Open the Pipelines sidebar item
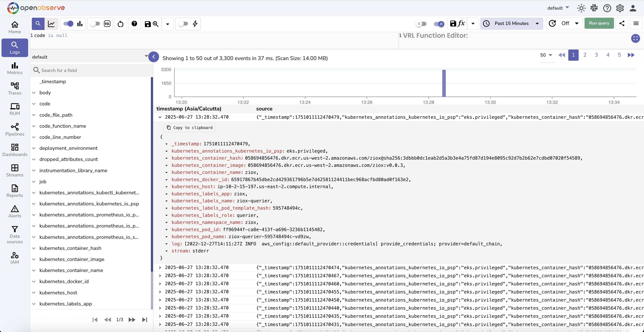This screenshot has width=644, height=332. pos(15,129)
